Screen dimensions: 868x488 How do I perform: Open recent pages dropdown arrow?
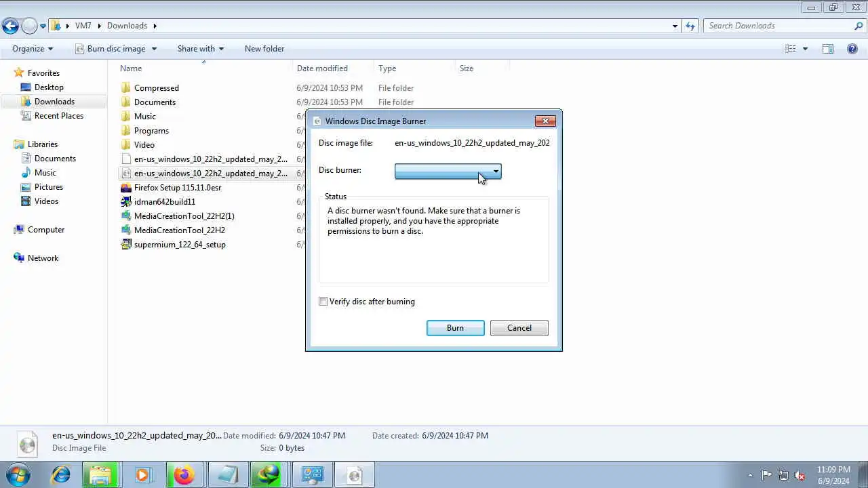click(43, 26)
